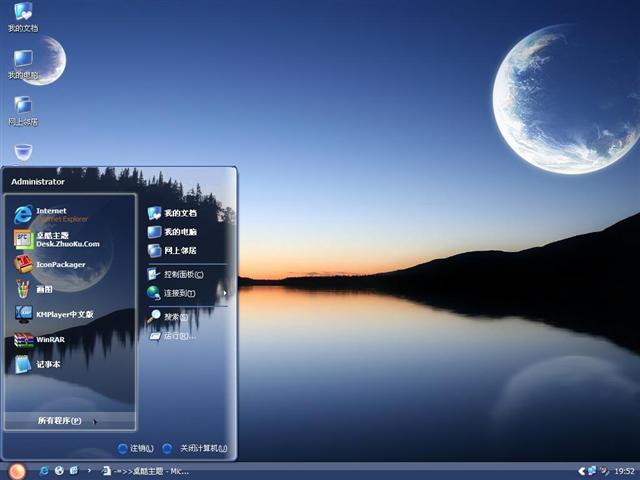
Task: Choose 搜索(S) in the Start menu
Action: point(173,317)
